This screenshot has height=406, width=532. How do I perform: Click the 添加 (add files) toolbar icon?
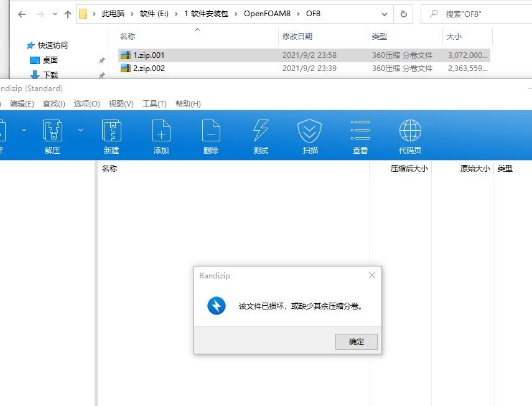click(161, 131)
